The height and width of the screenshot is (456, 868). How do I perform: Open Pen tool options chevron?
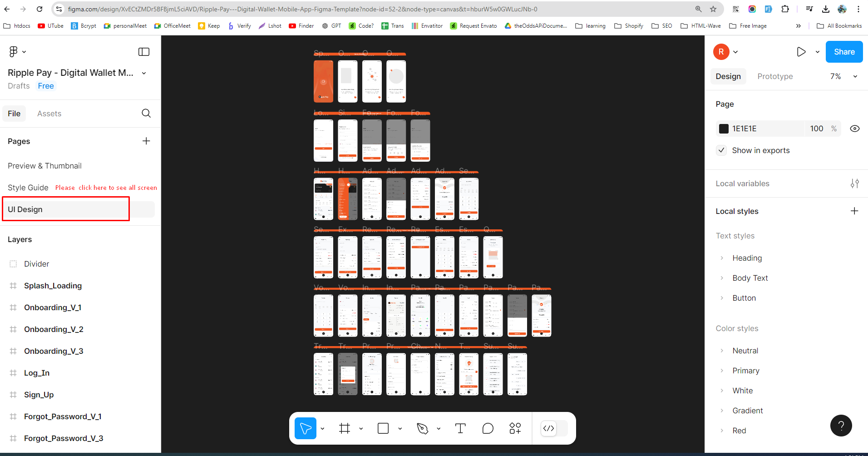point(439,428)
